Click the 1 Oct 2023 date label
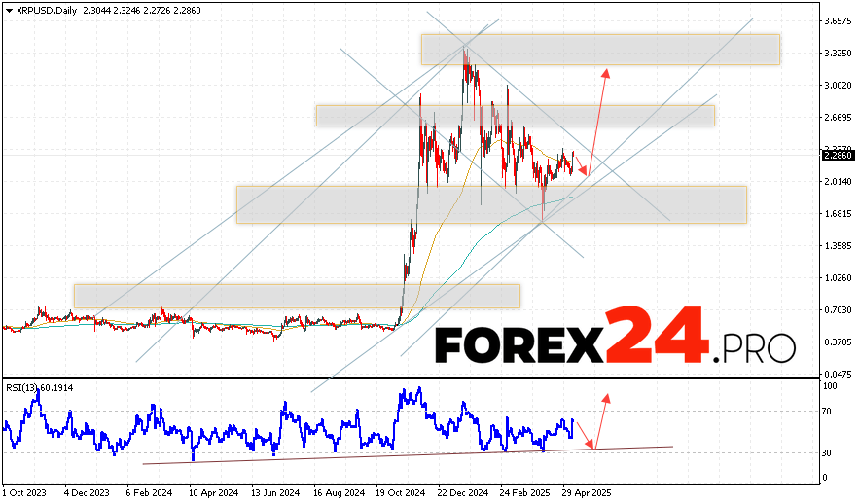Viewport: 859px width, 504px height. pos(25,494)
